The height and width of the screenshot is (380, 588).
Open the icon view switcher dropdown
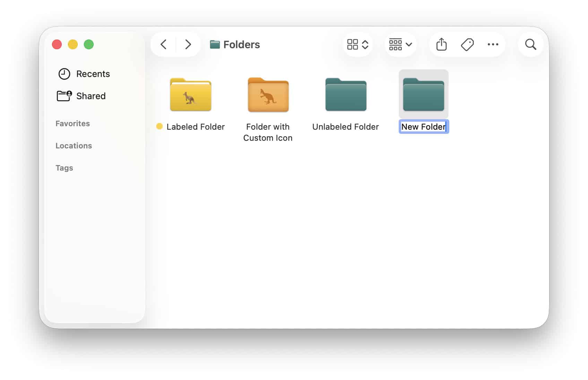[358, 44]
